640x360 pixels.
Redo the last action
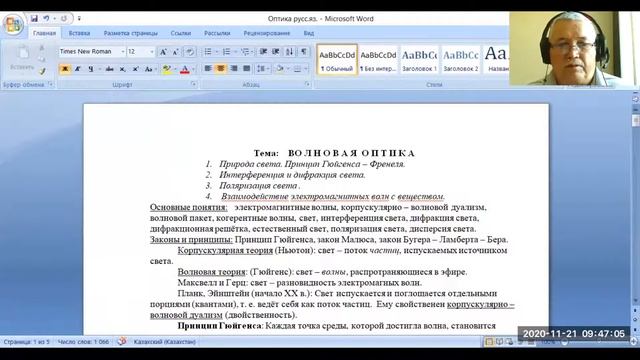(x=64, y=18)
